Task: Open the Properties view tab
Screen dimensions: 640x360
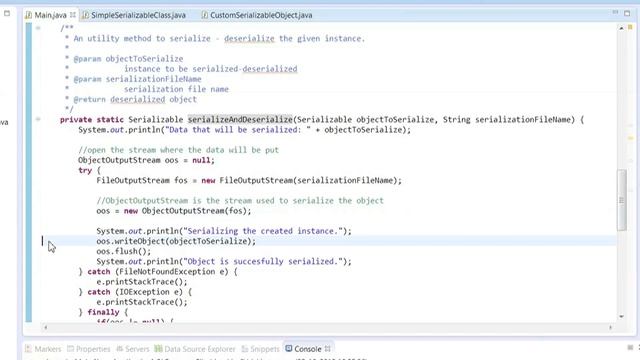Action: coord(89,349)
